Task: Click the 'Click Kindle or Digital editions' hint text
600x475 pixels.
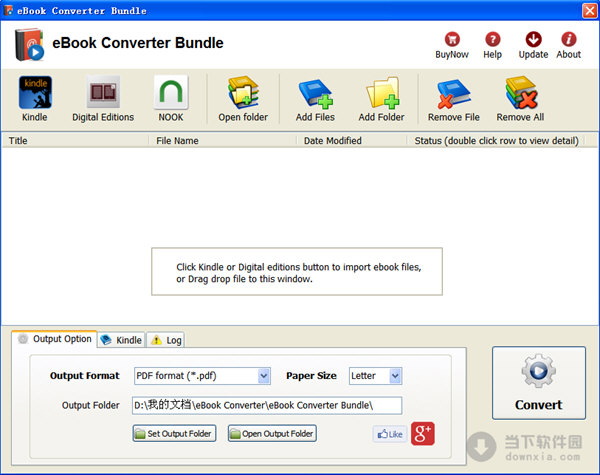Action: (x=298, y=273)
